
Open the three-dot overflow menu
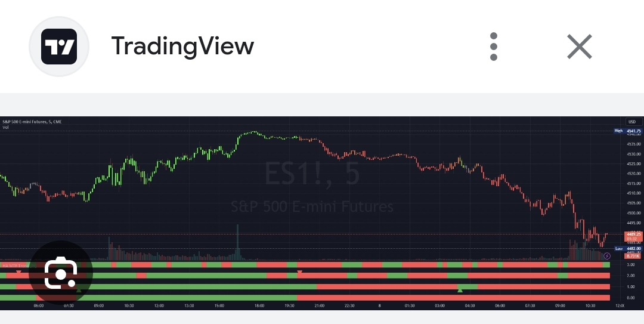(x=493, y=47)
